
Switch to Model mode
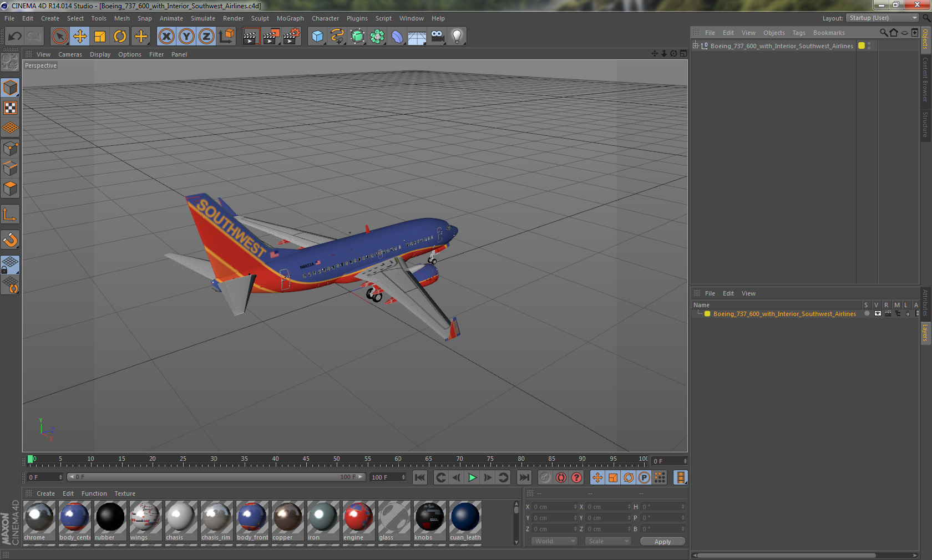pyautogui.click(x=10, y=88)
